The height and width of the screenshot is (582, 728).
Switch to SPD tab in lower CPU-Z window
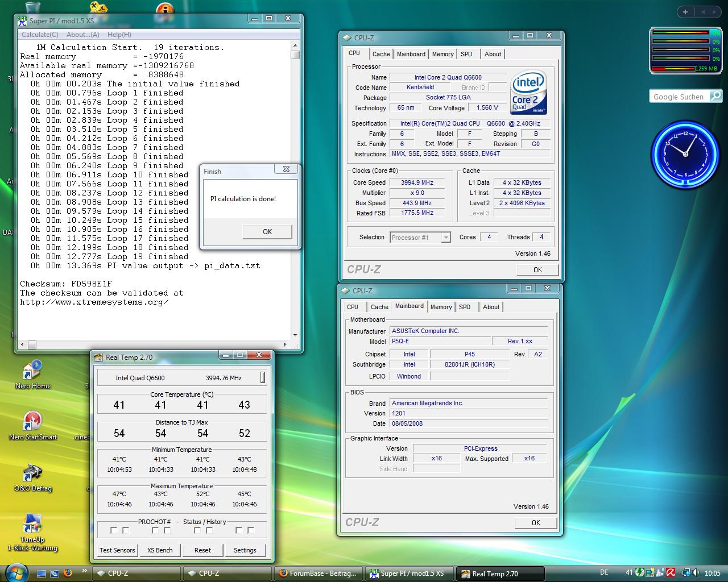tap(465, 307)
